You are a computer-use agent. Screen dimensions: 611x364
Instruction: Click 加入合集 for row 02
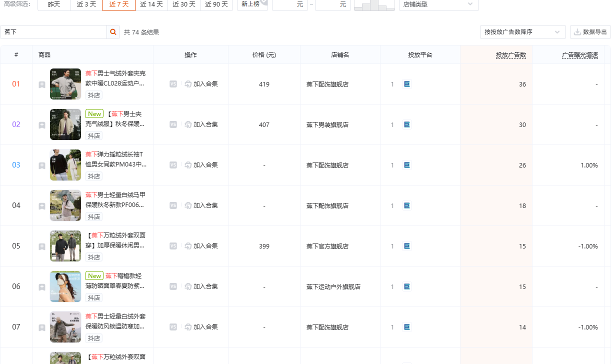[x=201, y=124]
